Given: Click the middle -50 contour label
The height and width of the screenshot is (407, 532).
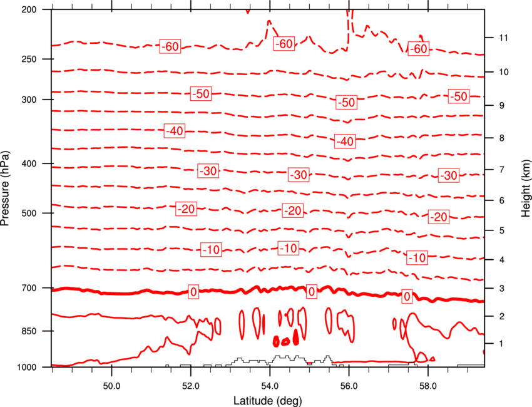Looking at the screenshot, I should point(346,102).
